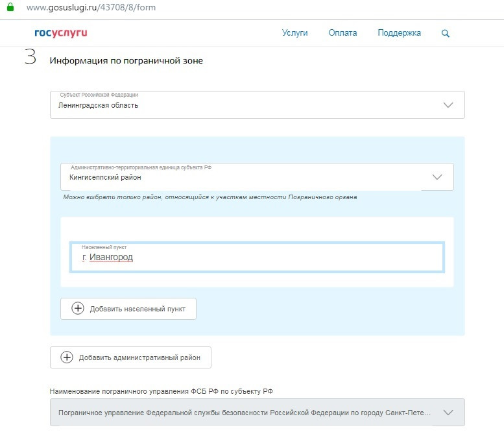
Task: Click Добавить населенный пункт button
Action: (128, 309)
